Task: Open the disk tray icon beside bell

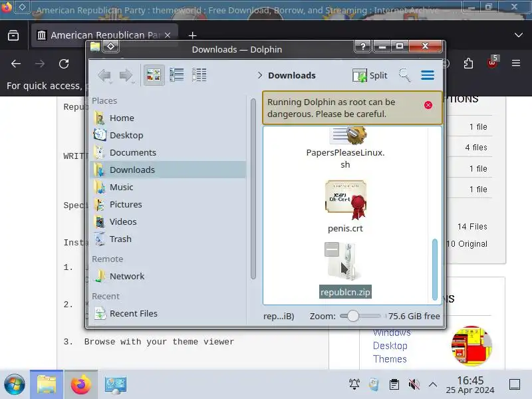Action: 374,384
